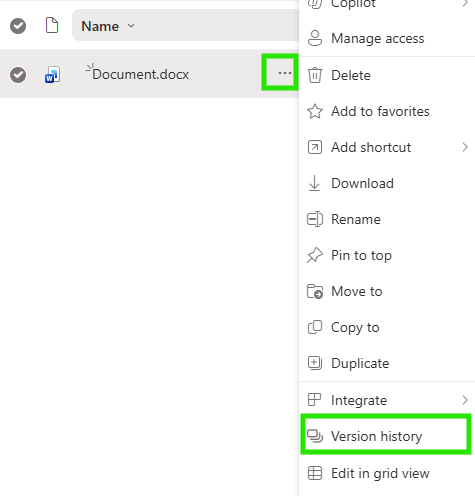The height and width of the screenshot is (496, 475).
Task: Select Manage access from context menu
Action: click(387, 38)
